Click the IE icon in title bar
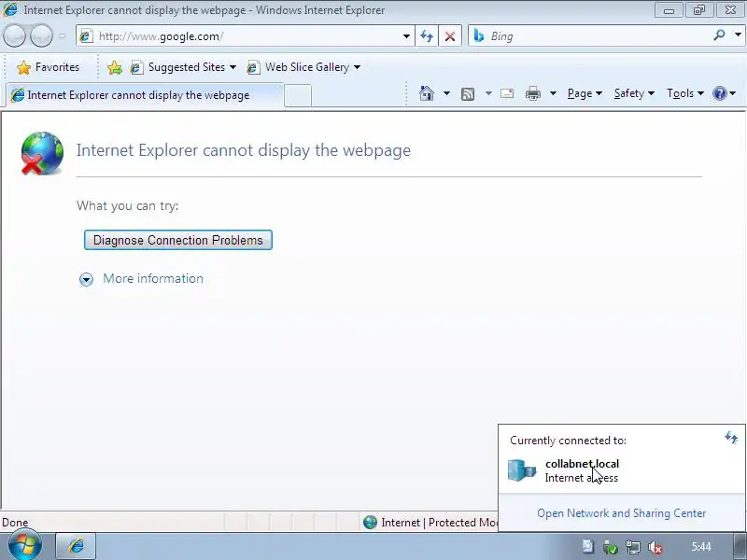 (x=10, y=9)
